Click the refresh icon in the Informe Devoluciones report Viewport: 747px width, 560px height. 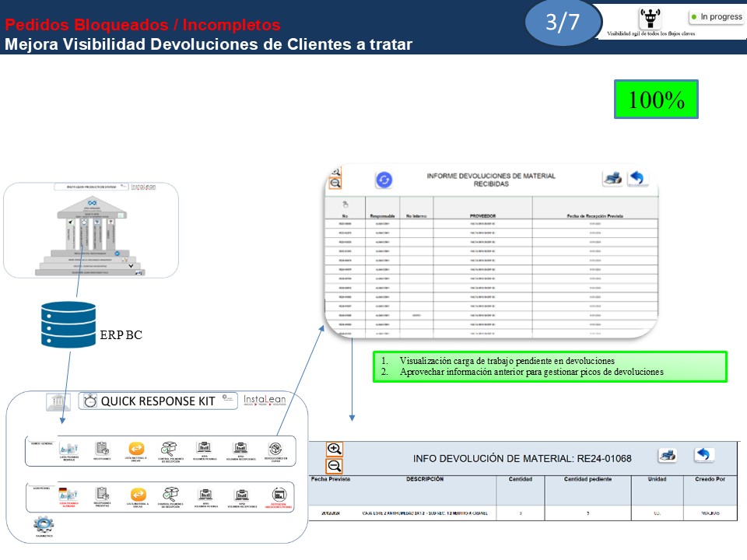pyautogui.click(x=384, y=180)
